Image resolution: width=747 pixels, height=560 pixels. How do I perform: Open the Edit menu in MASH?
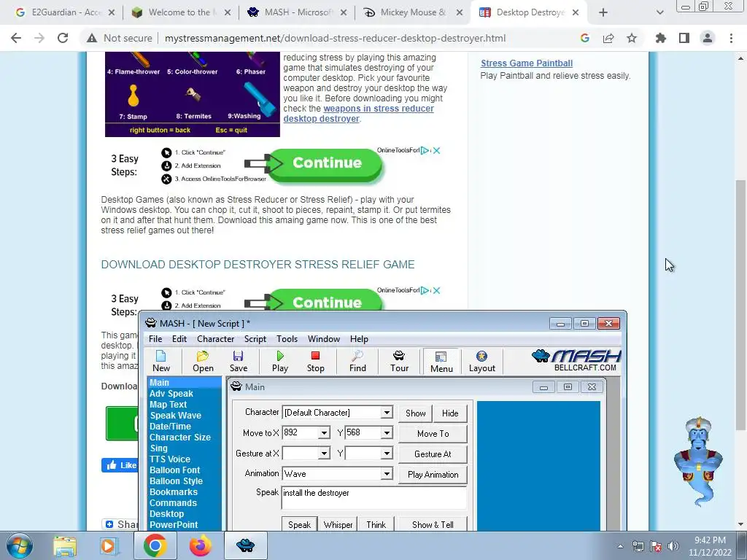point(179,339)
